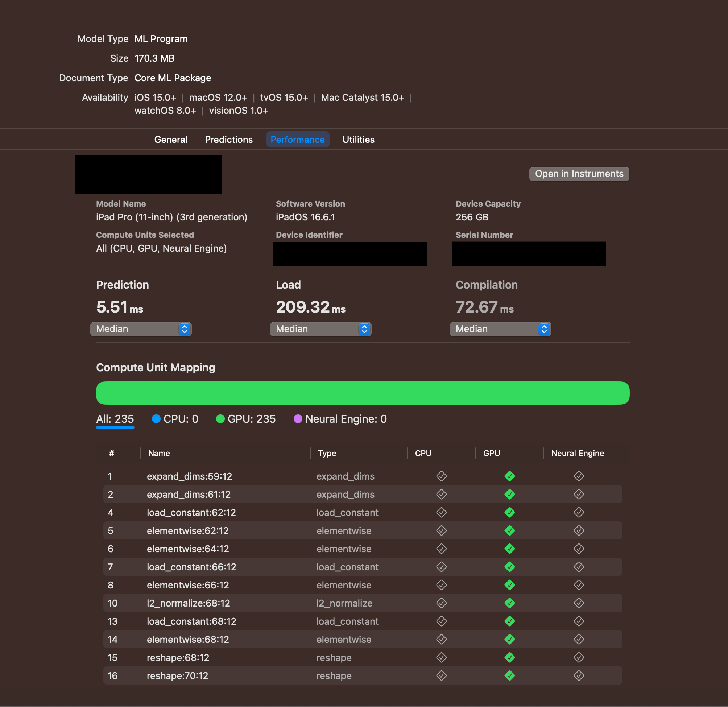Switch to the Predictions tab
728x707 pixels.
click(229, 140)
